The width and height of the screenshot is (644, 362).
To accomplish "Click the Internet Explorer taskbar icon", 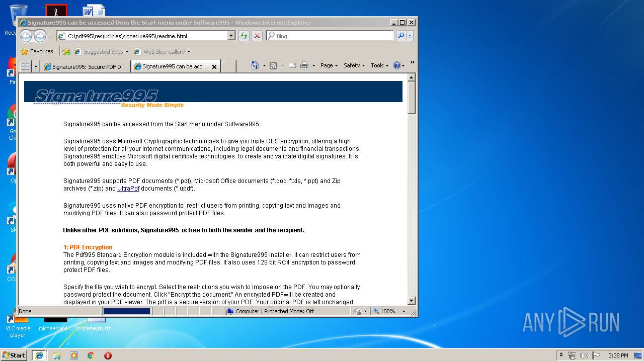I will click(x=39, y=355).
